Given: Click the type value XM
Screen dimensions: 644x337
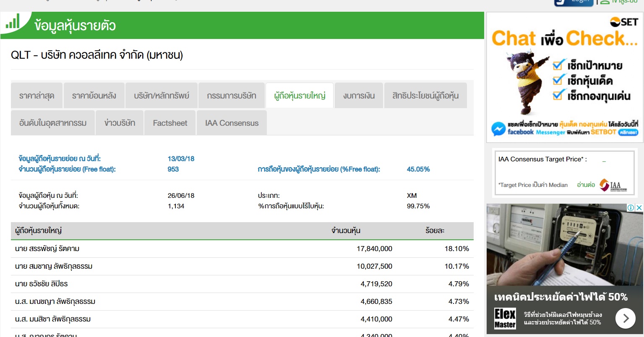Looking at the screenshot, I should coord(412,196).
